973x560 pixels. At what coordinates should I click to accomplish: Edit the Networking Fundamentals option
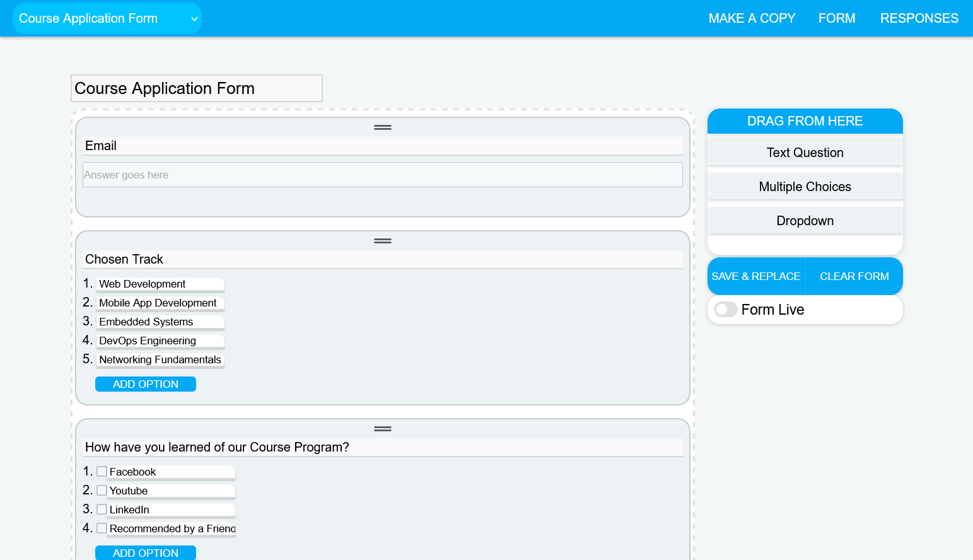click(x=160, y=360)
